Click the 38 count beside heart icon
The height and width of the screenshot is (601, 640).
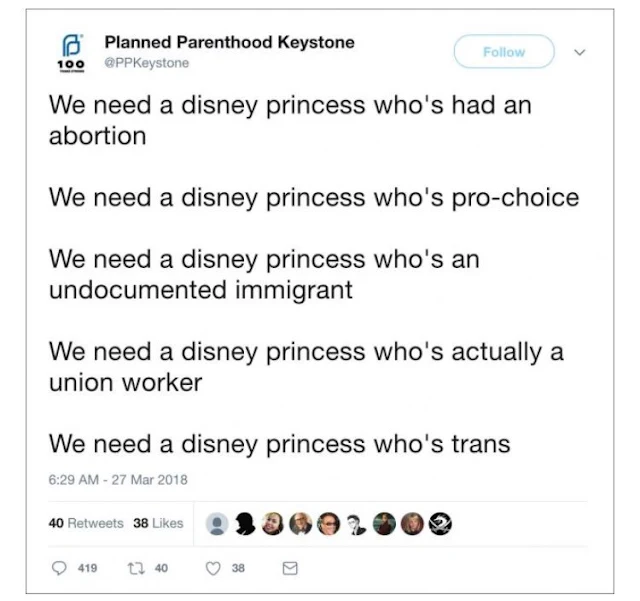click(x=238, y=567)
